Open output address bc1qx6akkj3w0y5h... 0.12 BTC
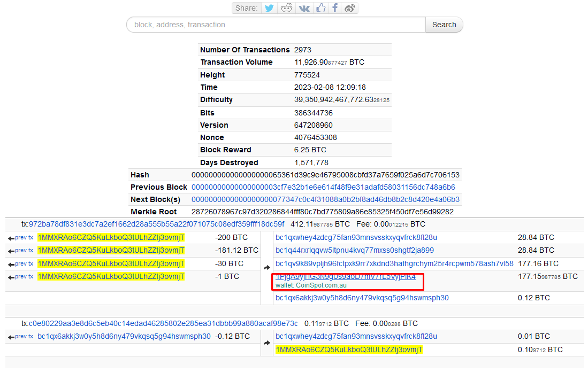The width and height of the screenshot is (588, 373). point(362,298)
